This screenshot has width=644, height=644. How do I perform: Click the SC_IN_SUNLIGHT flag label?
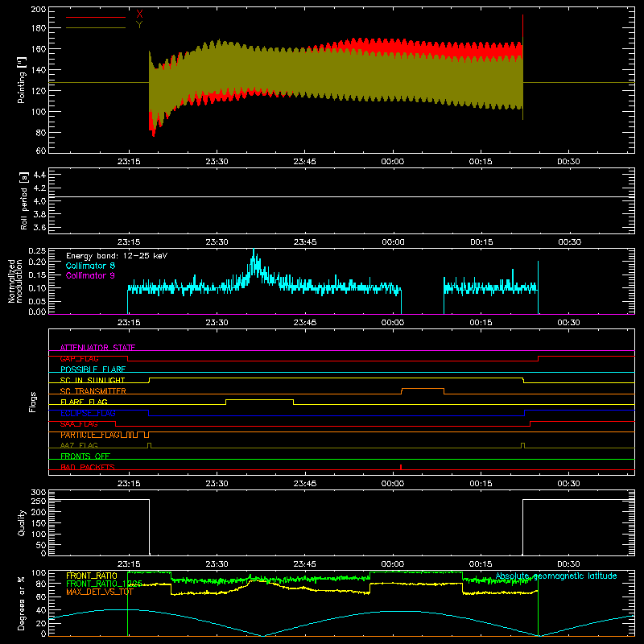click(93, 380)
